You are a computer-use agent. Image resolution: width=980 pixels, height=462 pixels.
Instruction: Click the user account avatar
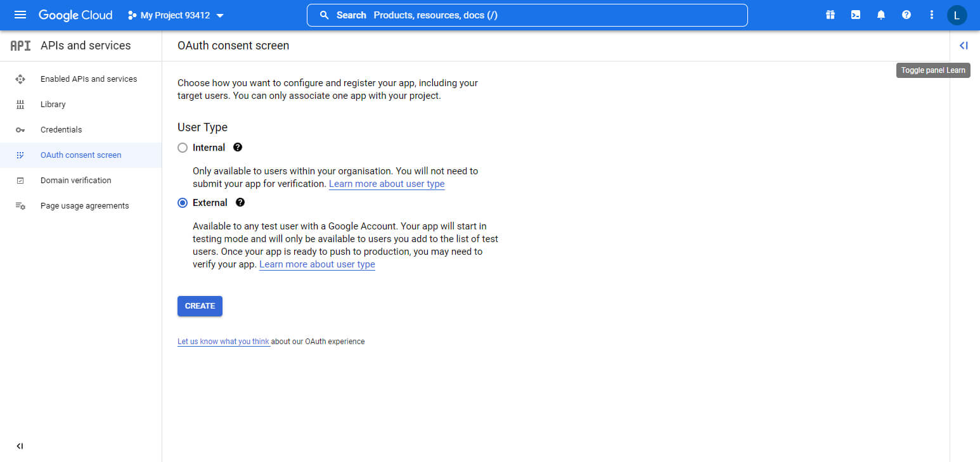click(x=957, y=15)
